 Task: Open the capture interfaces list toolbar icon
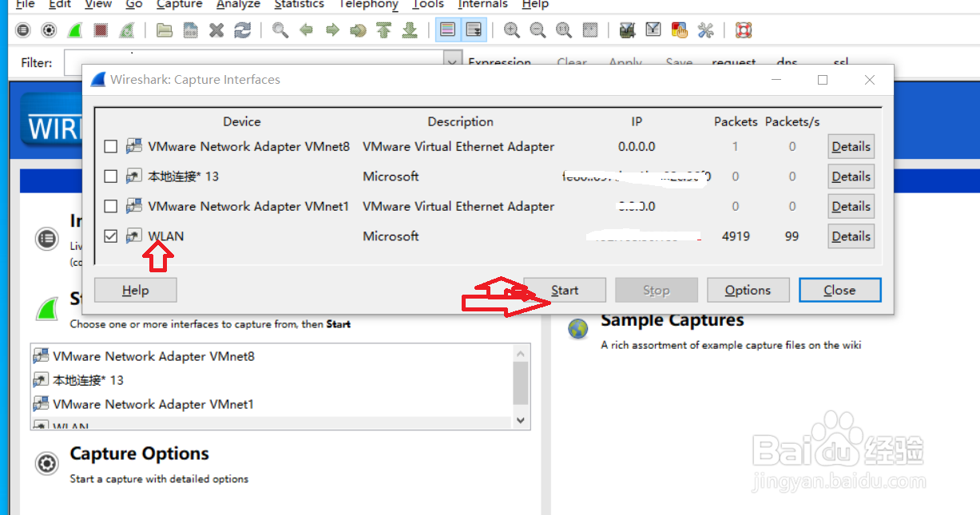tap(23, 30)
